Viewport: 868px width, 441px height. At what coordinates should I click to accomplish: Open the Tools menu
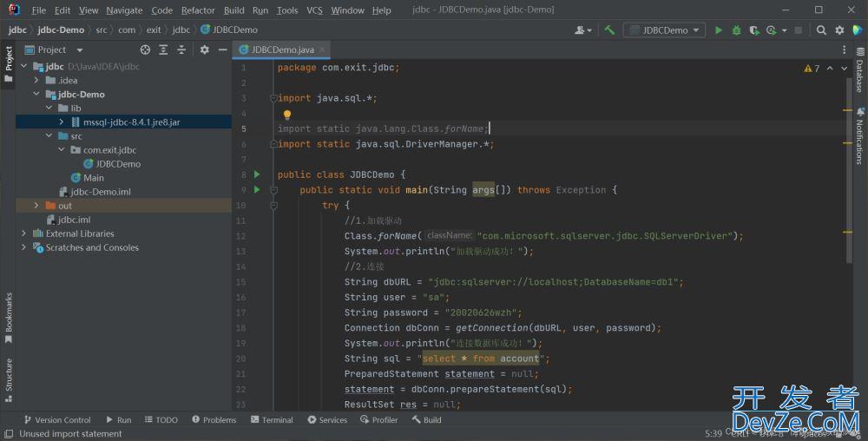tap(286, 10)
